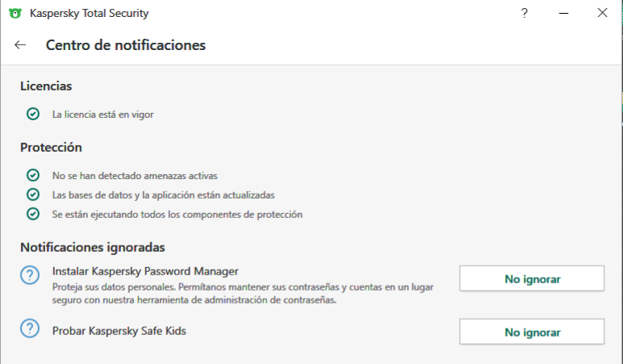This screenshot has width=623, height=364.
Task: Click the green check beside license status
Action: coord(33,115)
